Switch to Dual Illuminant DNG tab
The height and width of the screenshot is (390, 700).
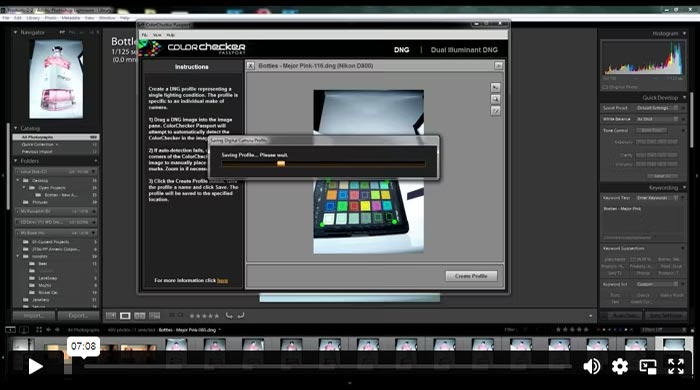464,50
